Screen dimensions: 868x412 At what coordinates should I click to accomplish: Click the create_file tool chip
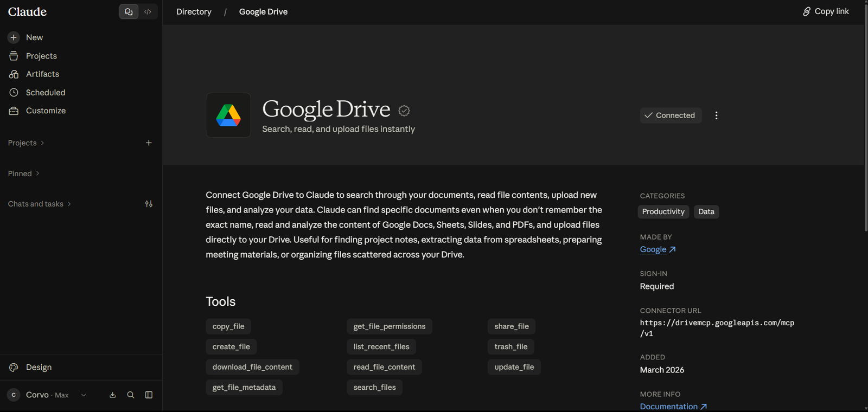[x=231, y=347]
